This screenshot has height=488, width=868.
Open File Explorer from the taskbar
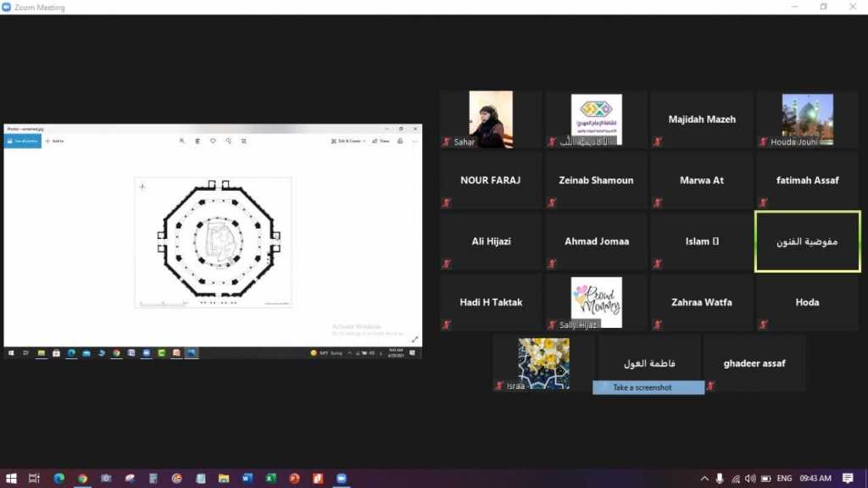tap(224, 479)
